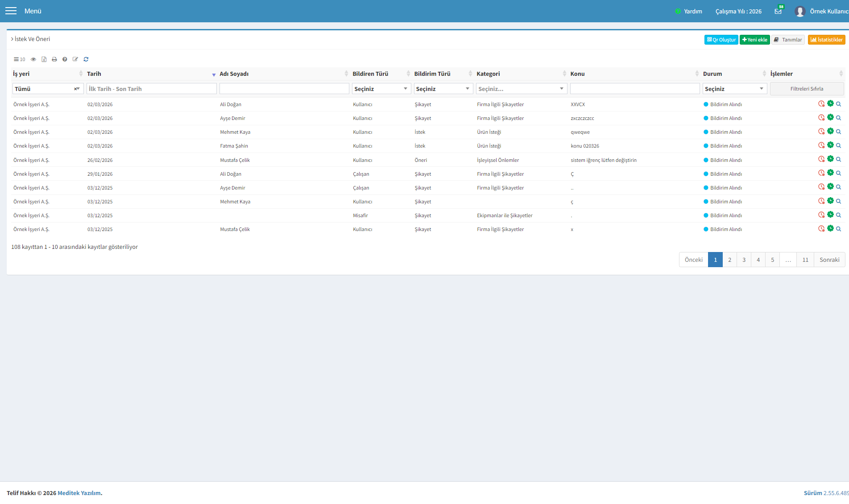
Task: Click the user avatar icon
Action: point(800,11)
